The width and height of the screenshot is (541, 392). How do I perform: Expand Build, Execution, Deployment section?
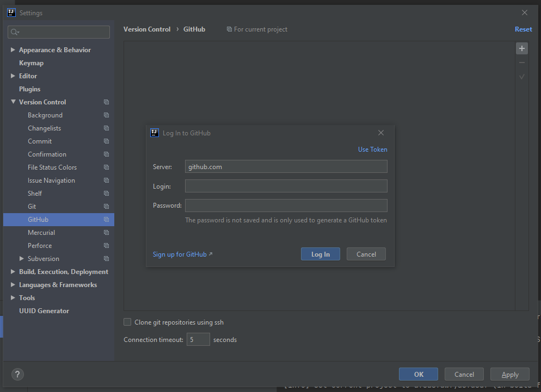[x=13, y=271]
